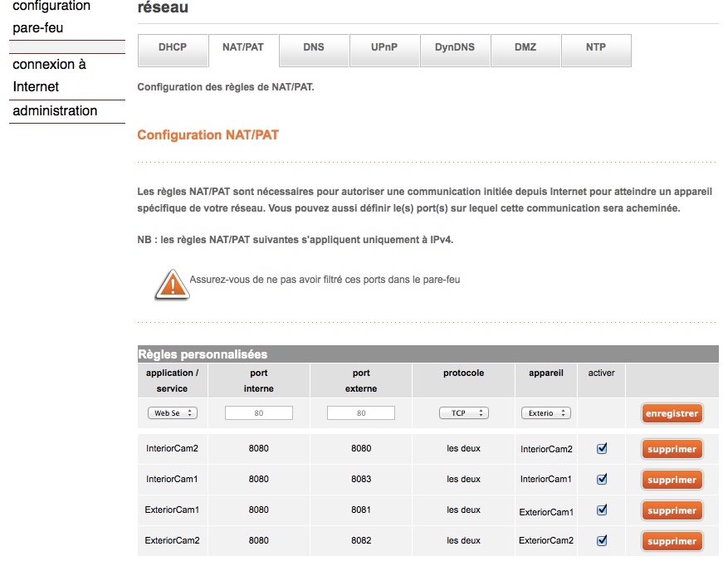Click the orange warning triangle icon

coord(172,284)
